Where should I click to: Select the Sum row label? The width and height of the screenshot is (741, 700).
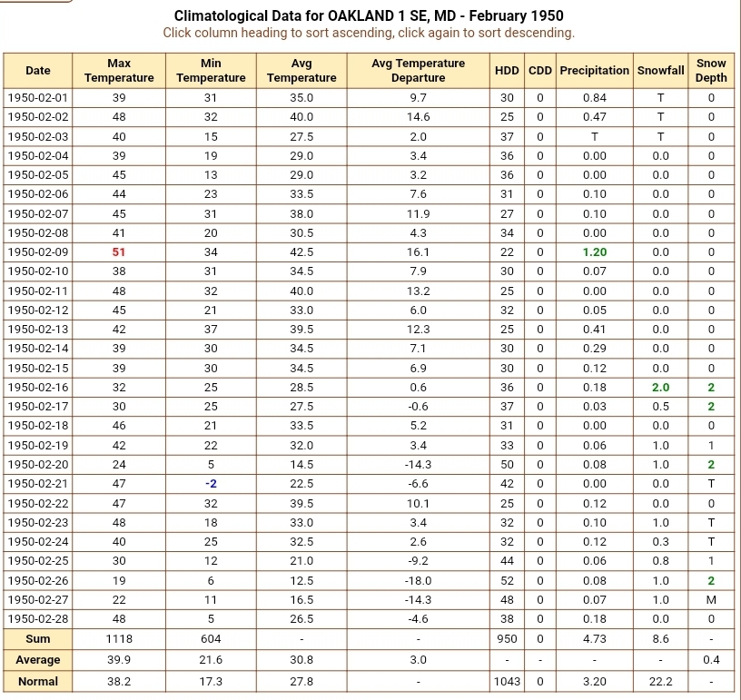38,639
